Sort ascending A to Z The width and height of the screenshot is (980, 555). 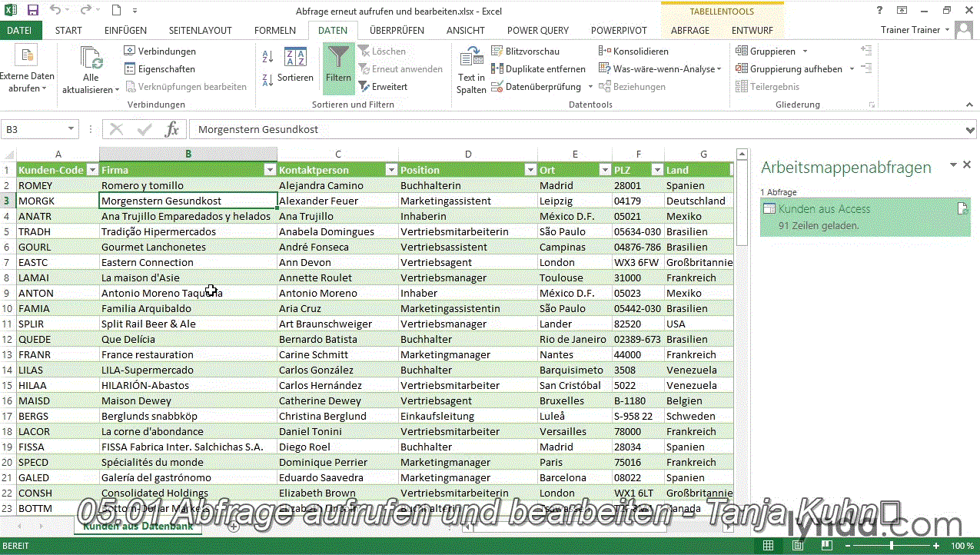coord(267,57)
